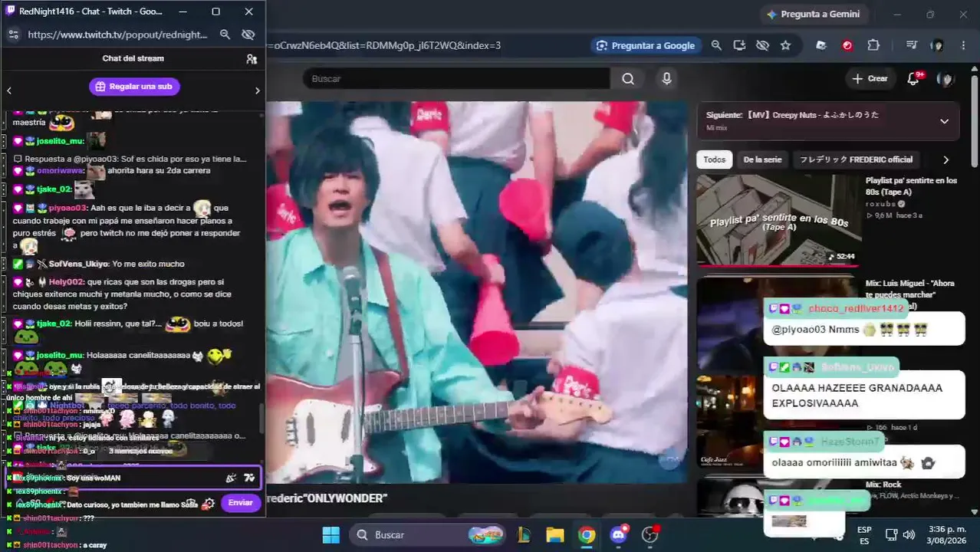Click Hely002 username in chat
The image size is (980, 552).
[x=65, y=282]
